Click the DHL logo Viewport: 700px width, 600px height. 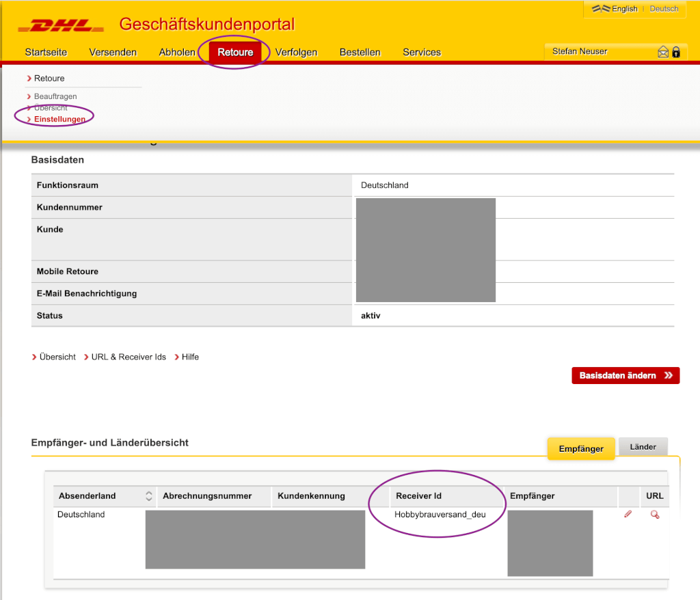[x=61, y=25]
